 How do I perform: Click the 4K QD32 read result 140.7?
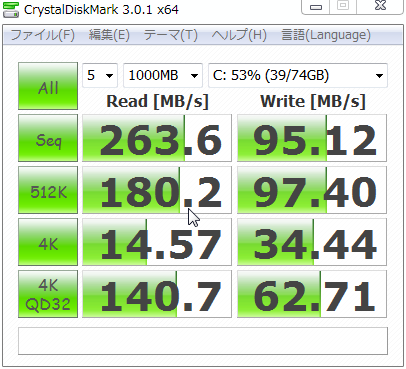[x=157, y=294]
